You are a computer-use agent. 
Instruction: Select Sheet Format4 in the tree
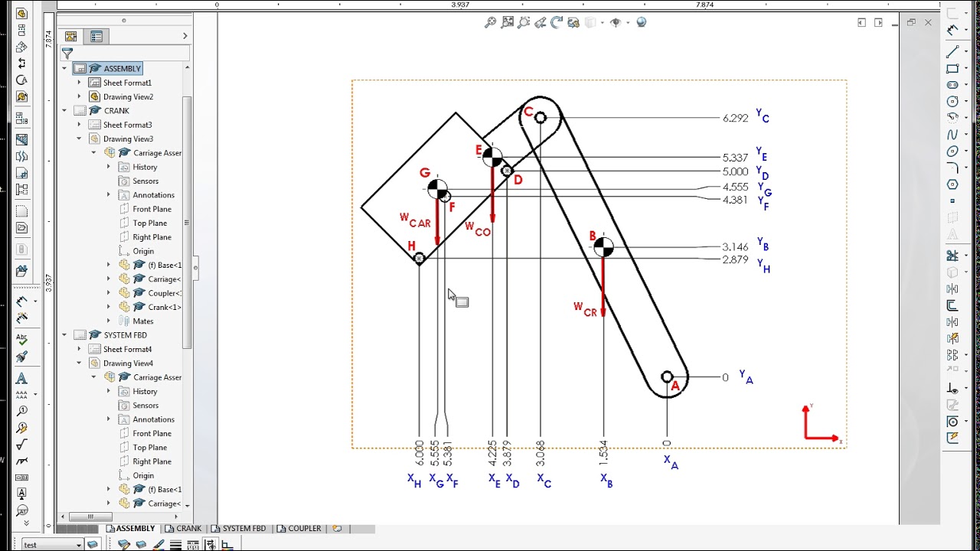[127, 349]
